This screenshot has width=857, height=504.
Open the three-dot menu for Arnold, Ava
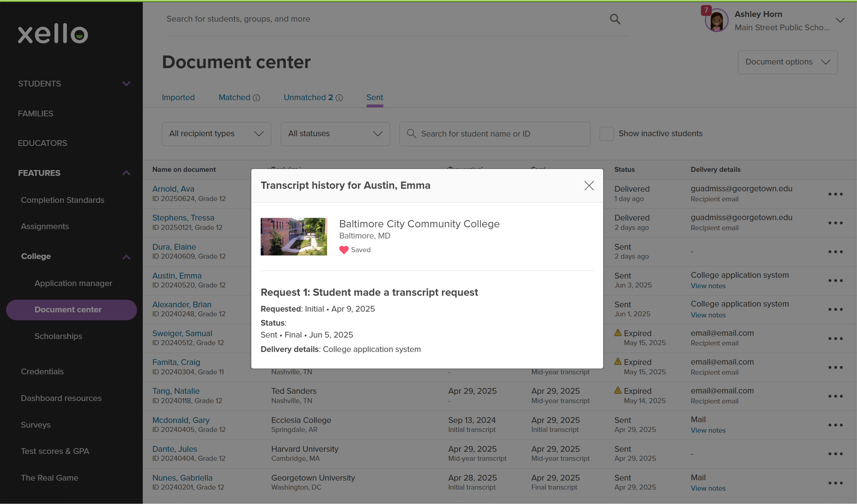click(835, 194)
